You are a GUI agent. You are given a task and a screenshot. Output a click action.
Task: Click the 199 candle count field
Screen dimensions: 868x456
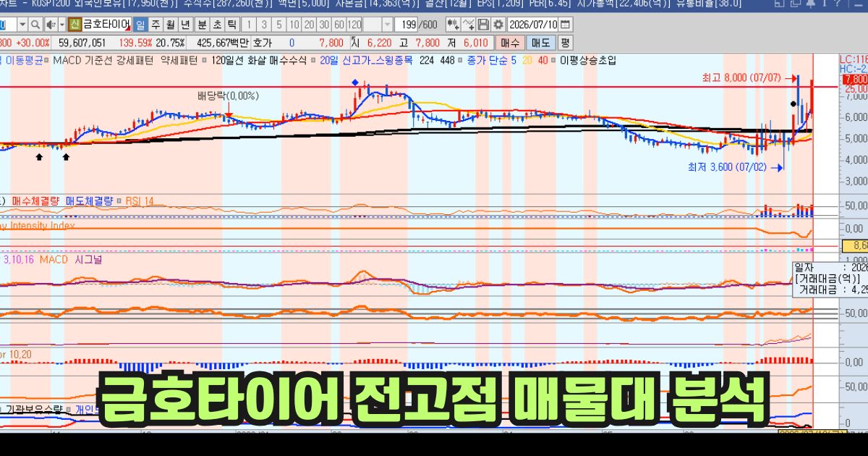[x=406, y=25]
